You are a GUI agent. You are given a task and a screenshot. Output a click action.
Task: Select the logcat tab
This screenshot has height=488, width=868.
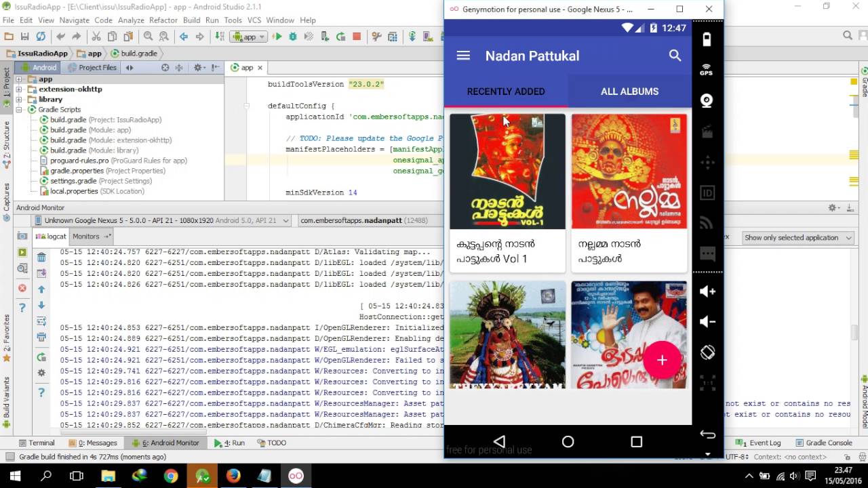52,237
